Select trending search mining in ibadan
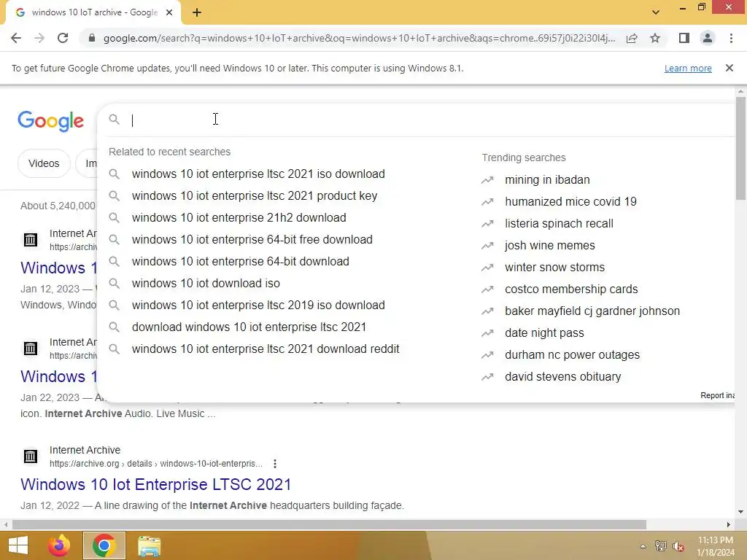This screenshot has height=560, width=747. (x=547, y=179)
